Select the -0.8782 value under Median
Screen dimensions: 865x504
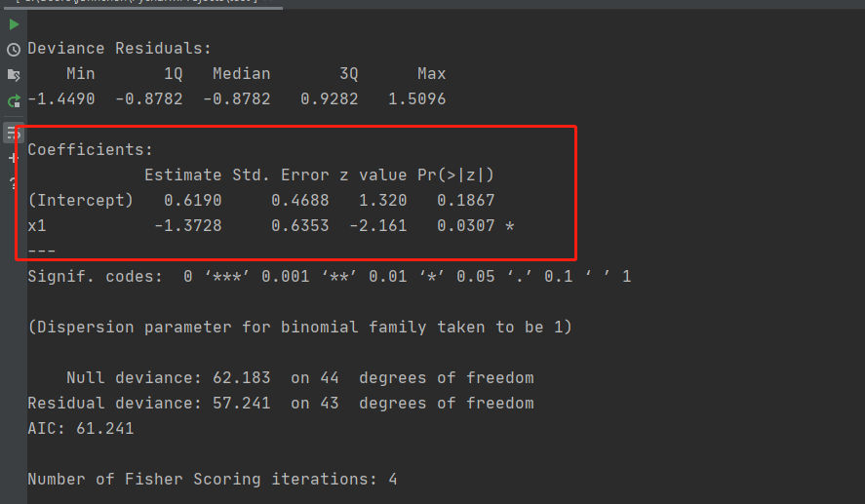(237, 99)
